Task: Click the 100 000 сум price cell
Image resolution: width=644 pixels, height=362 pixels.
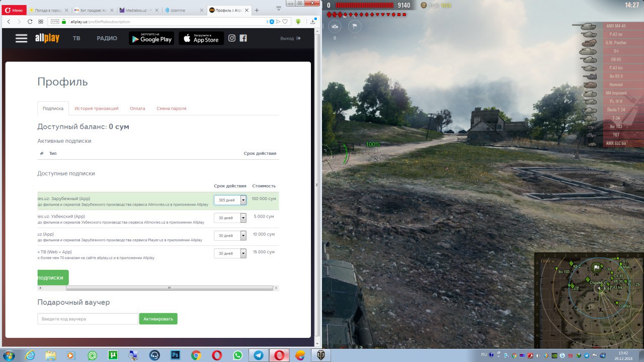Action: 264,199
